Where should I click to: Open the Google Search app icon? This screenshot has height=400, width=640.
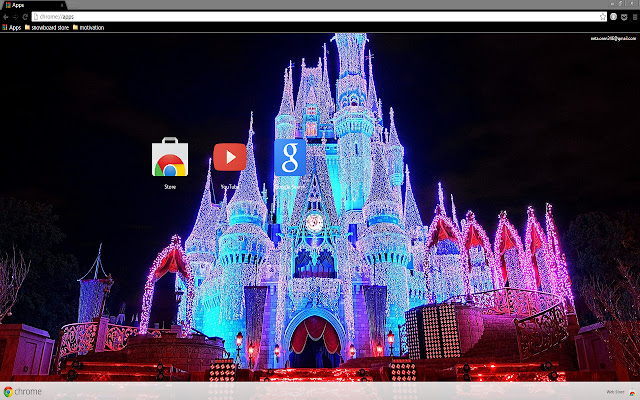point(290,158)
